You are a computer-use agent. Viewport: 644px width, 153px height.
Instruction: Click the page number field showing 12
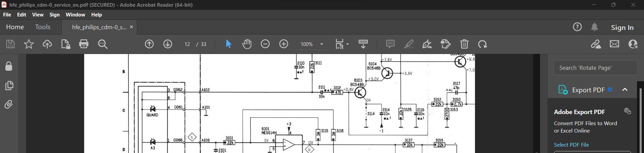187,44
